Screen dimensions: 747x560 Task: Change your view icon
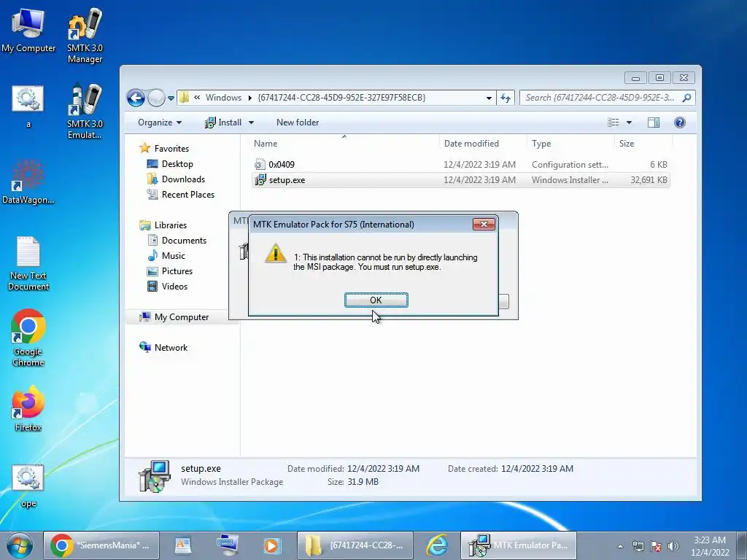tap(613, 122)
